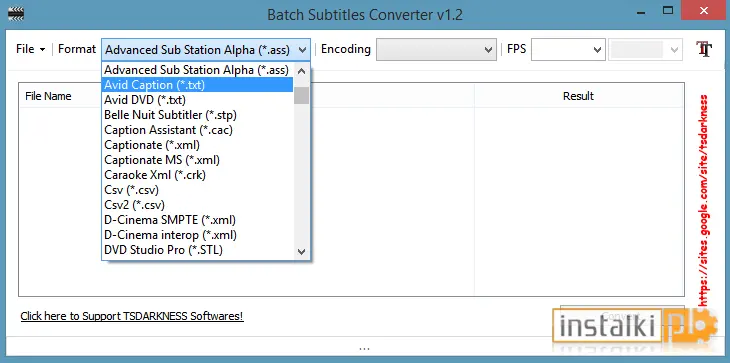Click the font settings TT icon

[x=704, y=49]
